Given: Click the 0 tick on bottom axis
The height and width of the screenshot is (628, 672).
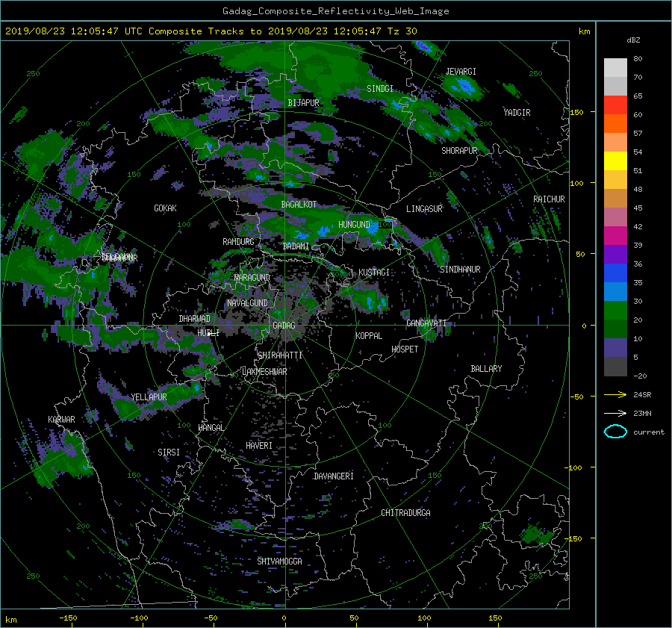Looking at the screenshot, I should coord(284,618).
